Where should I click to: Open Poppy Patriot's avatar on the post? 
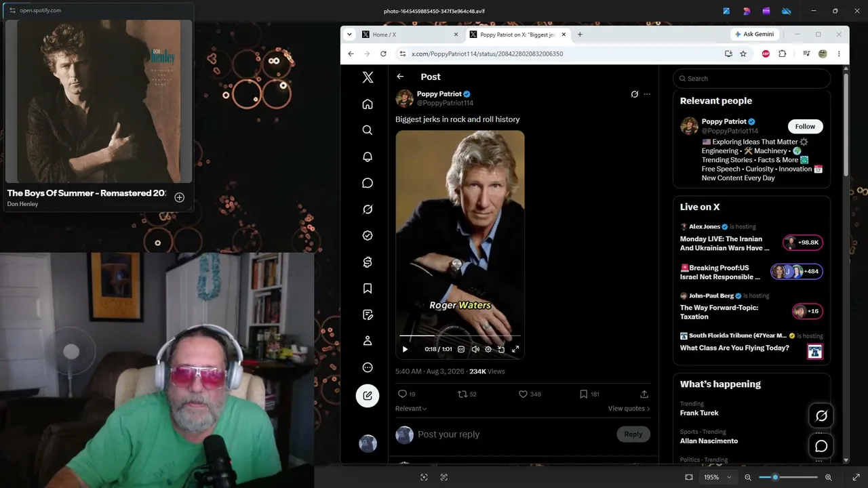[404, 98]
